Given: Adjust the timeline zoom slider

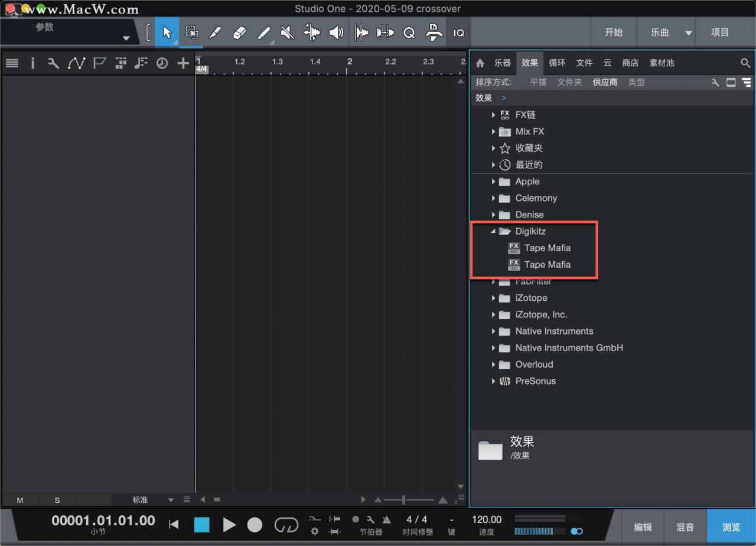Looking at the screenshot, I should 403,500.
